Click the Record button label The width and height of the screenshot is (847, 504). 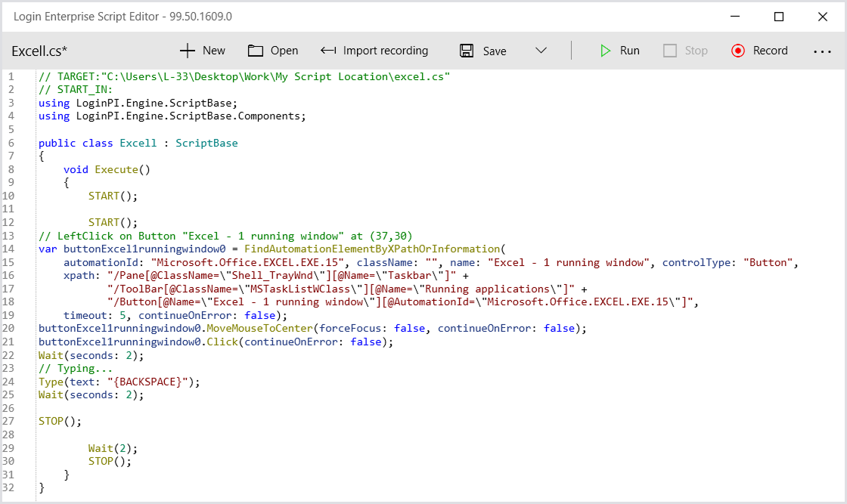click(771, 51)
